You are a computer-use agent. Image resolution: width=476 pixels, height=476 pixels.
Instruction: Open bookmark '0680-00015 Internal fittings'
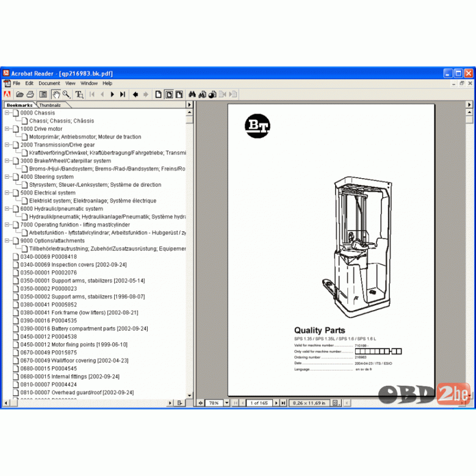70,377
